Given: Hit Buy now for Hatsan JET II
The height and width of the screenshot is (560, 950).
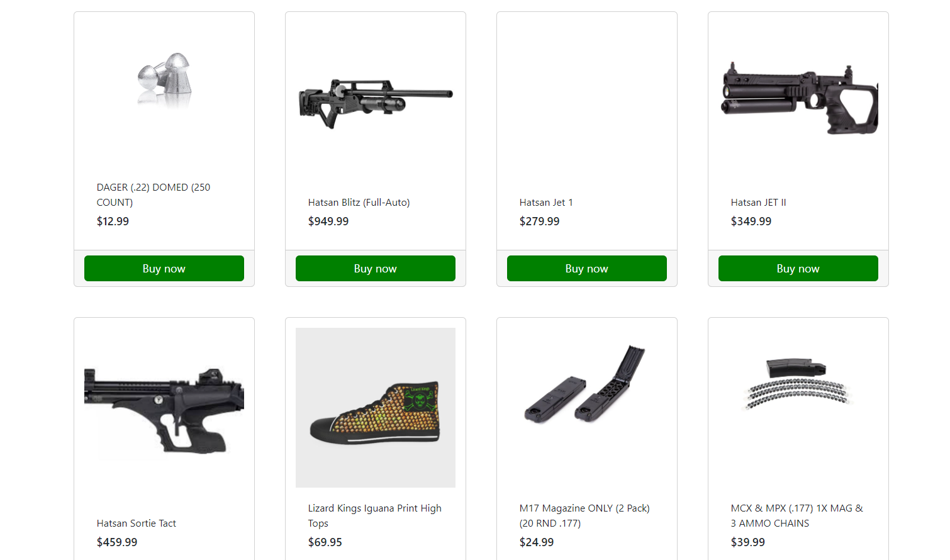Looking at the screenshot, I should [x=798, y=269].
